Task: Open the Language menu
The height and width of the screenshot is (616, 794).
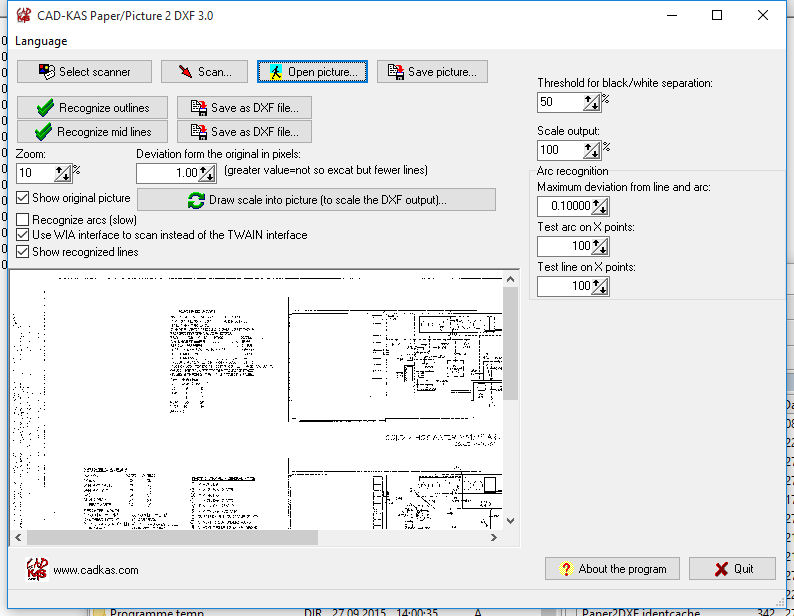Action: (x=41, y=41)
